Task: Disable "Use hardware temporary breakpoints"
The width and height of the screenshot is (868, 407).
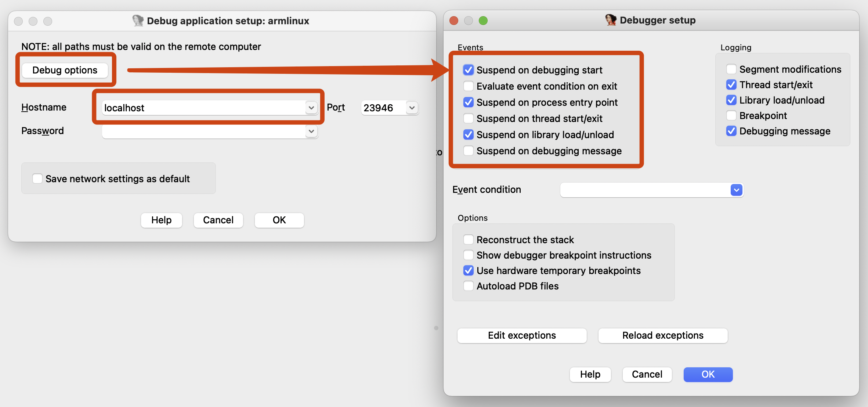Action: [x=468, y=270]
